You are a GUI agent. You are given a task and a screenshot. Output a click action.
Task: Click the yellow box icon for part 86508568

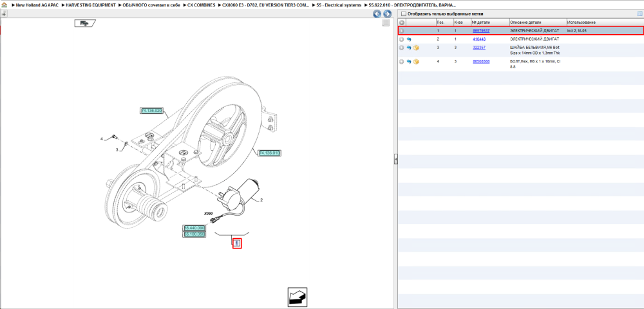[x=416, y=62]
